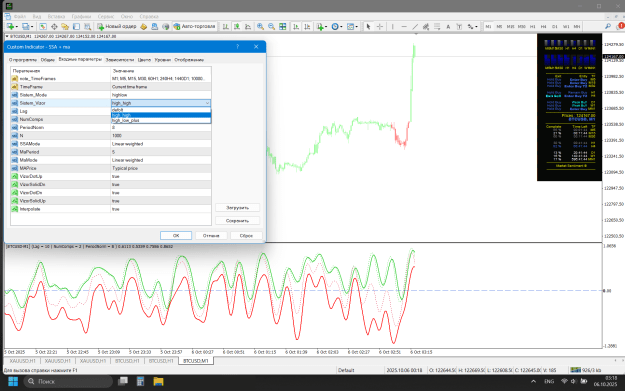The height and width of the screenshot is (391, 625).
Task: Select the horizontal line drawing tool
Action: pos(404,26)
